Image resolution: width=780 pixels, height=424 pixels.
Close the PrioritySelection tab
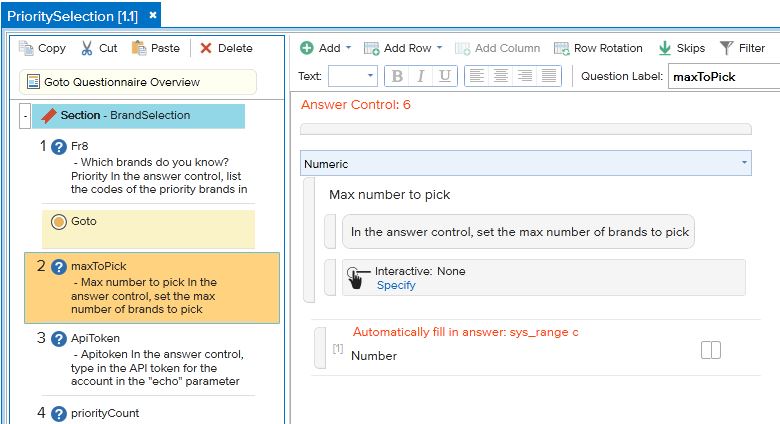coord(153,15)
